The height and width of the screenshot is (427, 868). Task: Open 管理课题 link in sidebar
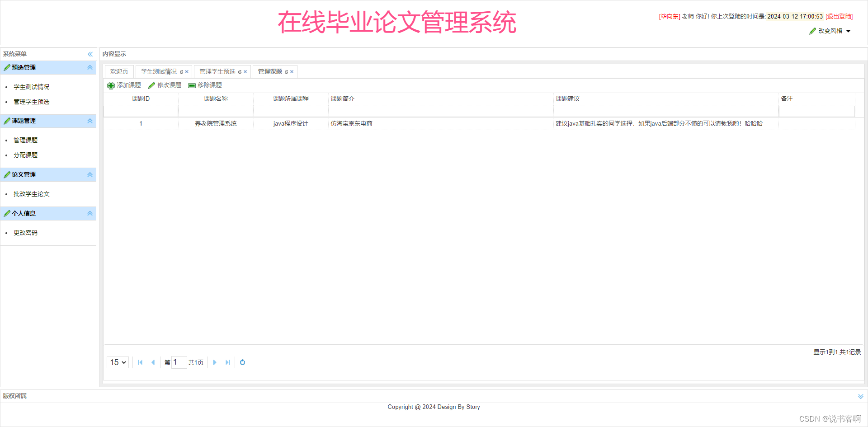(x=25, y=140)
